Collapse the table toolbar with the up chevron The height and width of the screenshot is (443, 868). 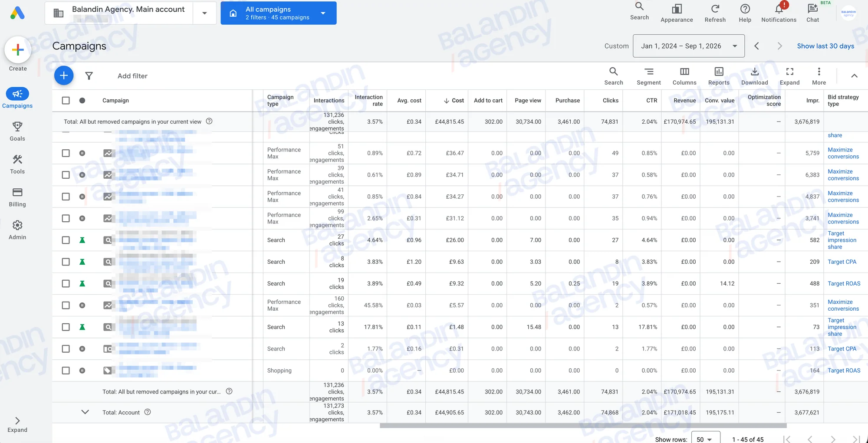[854, 76]
